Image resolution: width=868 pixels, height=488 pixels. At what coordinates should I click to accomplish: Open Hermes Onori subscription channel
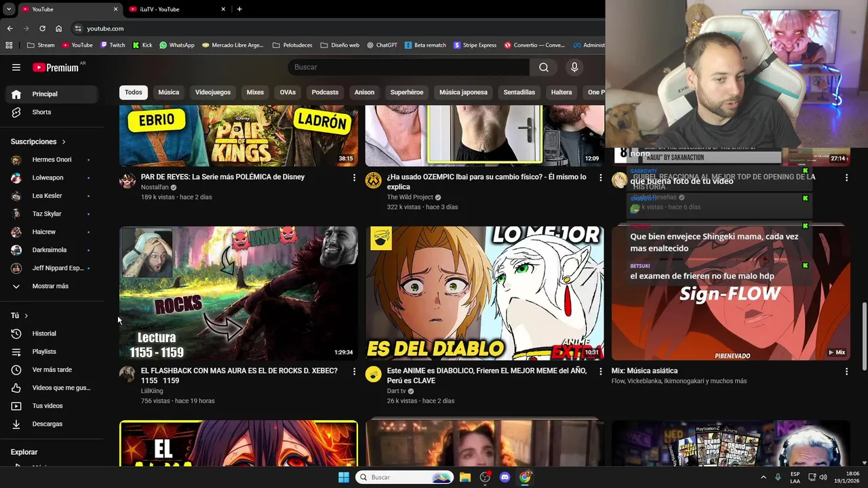[52, 160]
